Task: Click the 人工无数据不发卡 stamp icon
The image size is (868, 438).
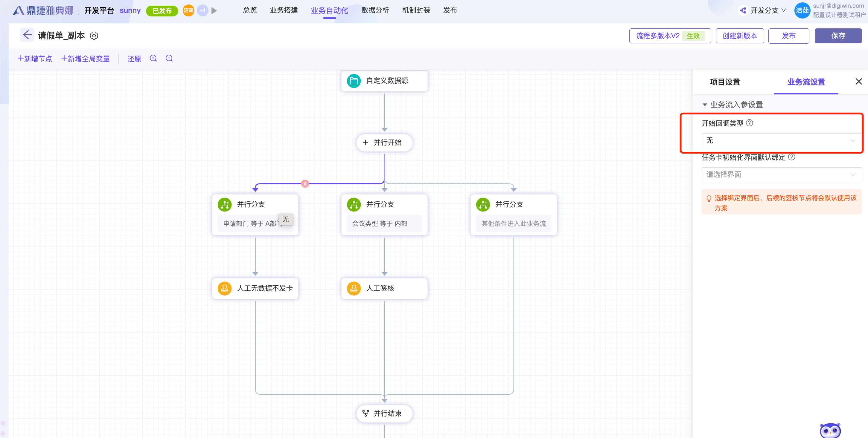Action: [224, 288]
